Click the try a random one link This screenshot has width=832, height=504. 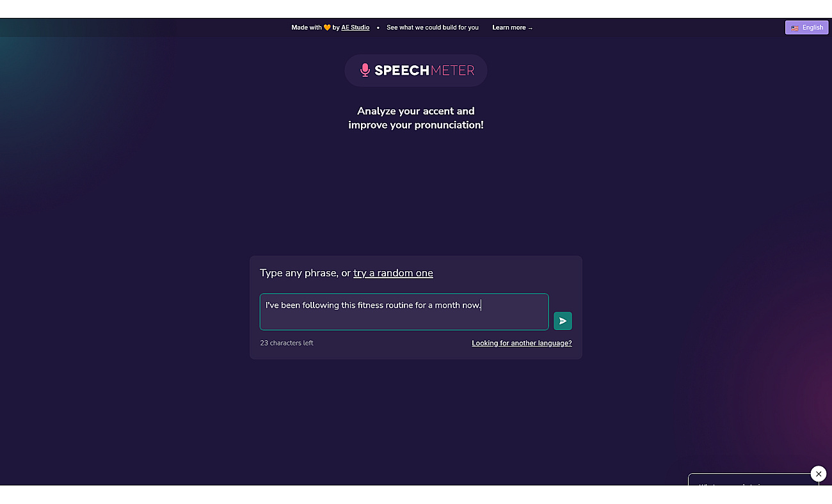393,273
